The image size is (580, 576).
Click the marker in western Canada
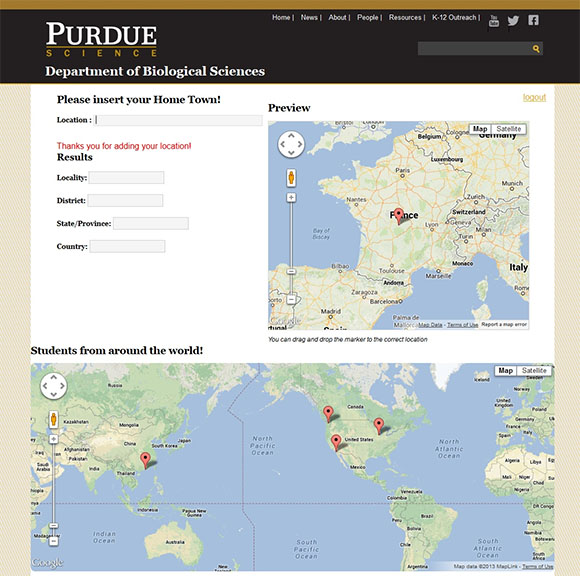(328, 414)
